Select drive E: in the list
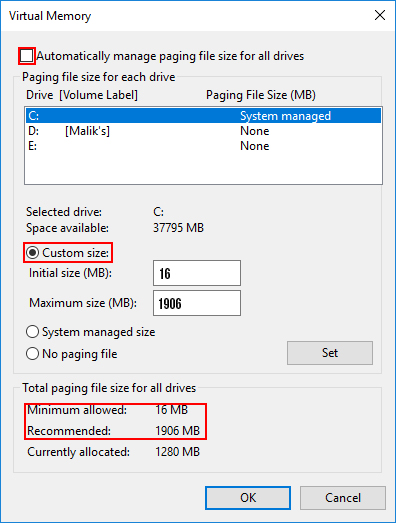The image size is (396, 523). pos(203,146)
